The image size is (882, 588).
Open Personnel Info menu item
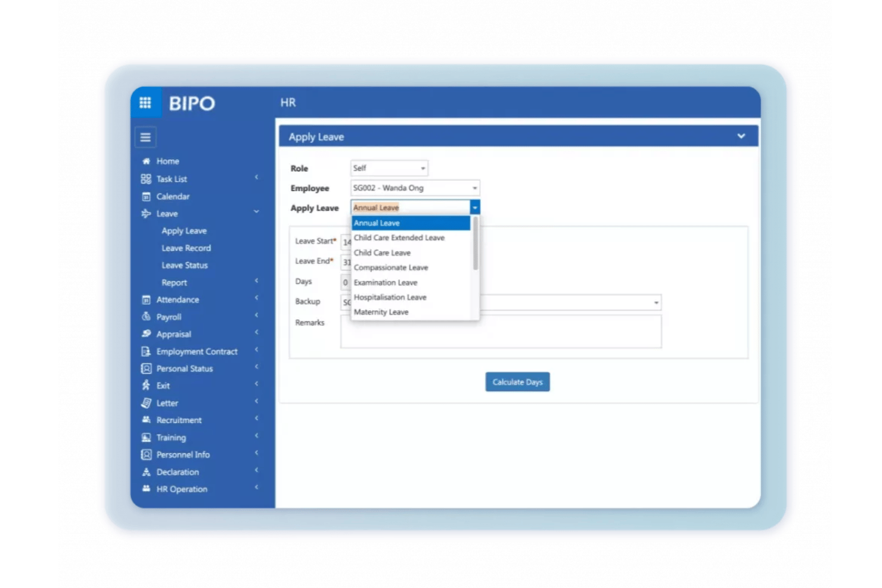click(183, 455)
